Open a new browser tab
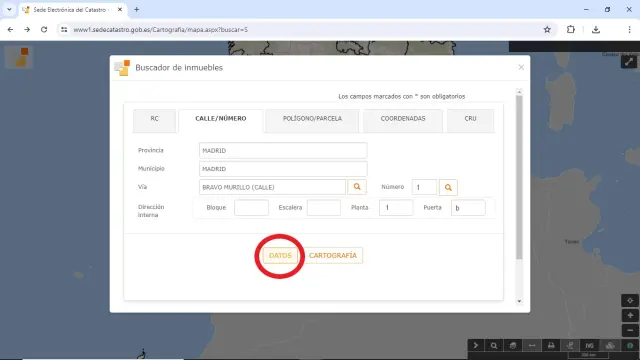The image size is (640, 360). 137,9
